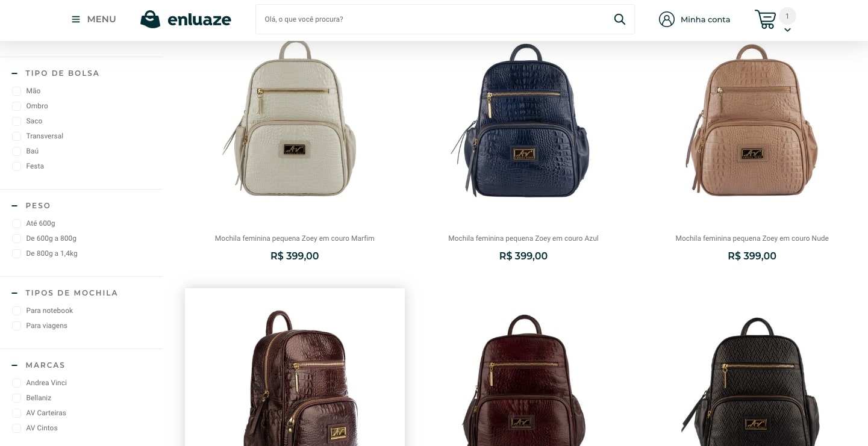868x446 pixels.
Task: Open the MENU navigation
Action: (94, 19)
